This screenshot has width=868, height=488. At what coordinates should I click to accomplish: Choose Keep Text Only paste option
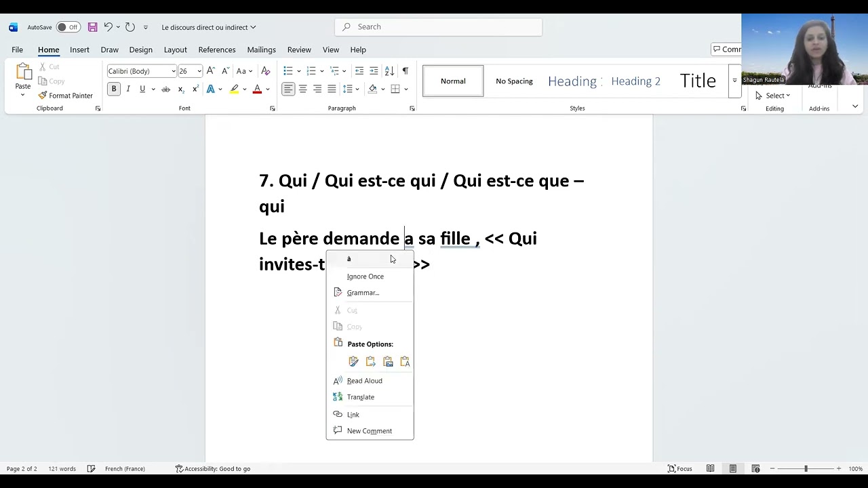tap(405, 362)
